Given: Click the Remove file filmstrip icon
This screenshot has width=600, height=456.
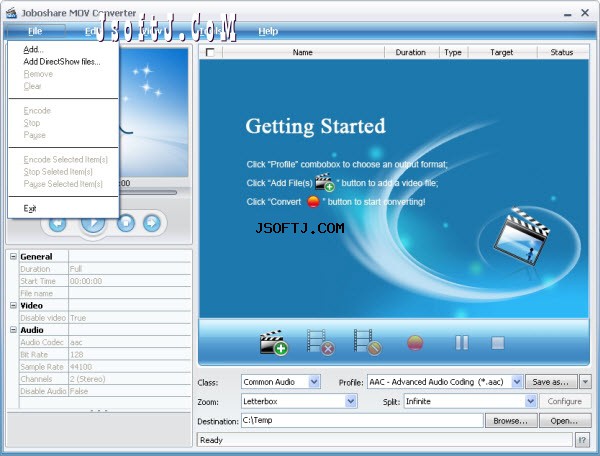Looking at the screenshot, I should pyautogui.click(x=321, y=342).
